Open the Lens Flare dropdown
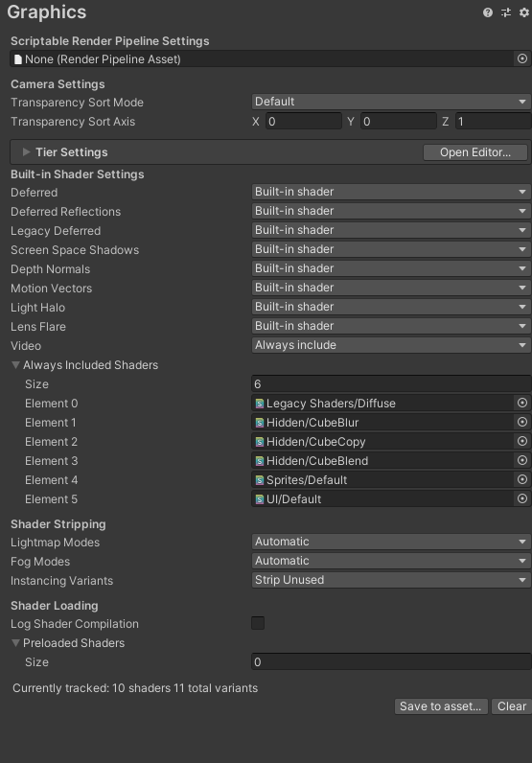 coord(391,326)
